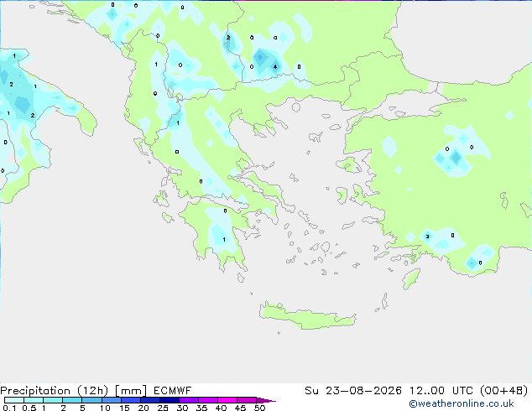Choose the 40–45 mm legend color swatch
This screenshot has width=532, height=411.
coord(227,400)
